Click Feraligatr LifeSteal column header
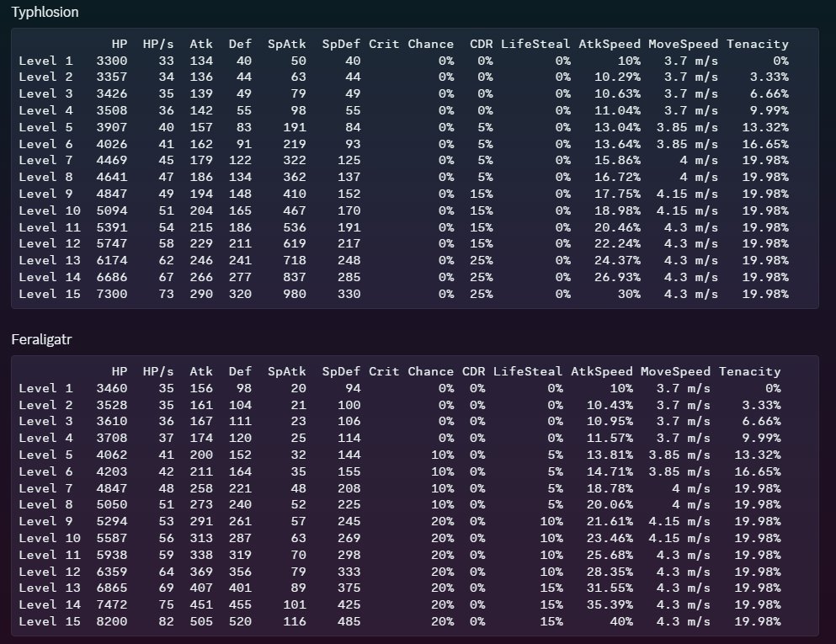Viewport: 836px width, 644px height. coord(527,371)
